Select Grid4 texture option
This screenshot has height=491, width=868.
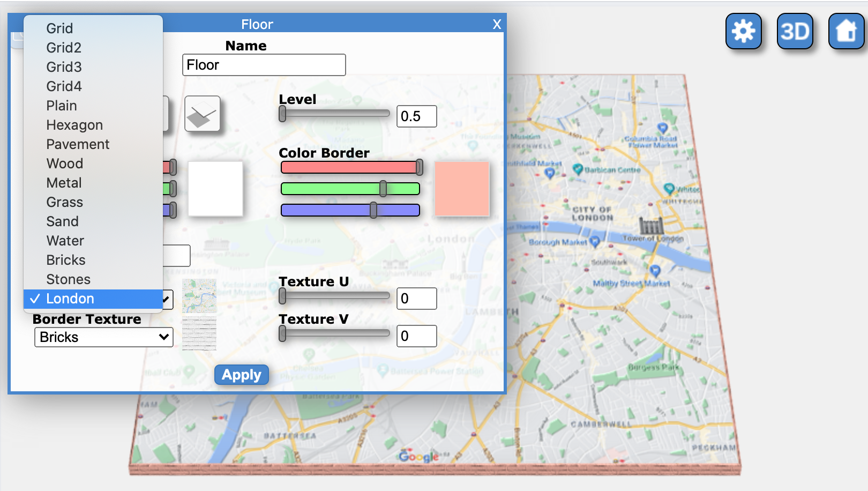[93, 86]
